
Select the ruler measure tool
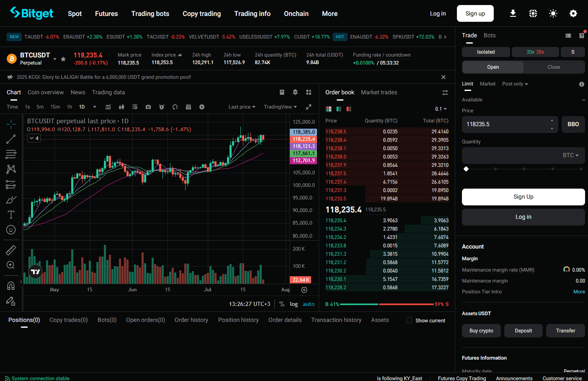point(11,250)
